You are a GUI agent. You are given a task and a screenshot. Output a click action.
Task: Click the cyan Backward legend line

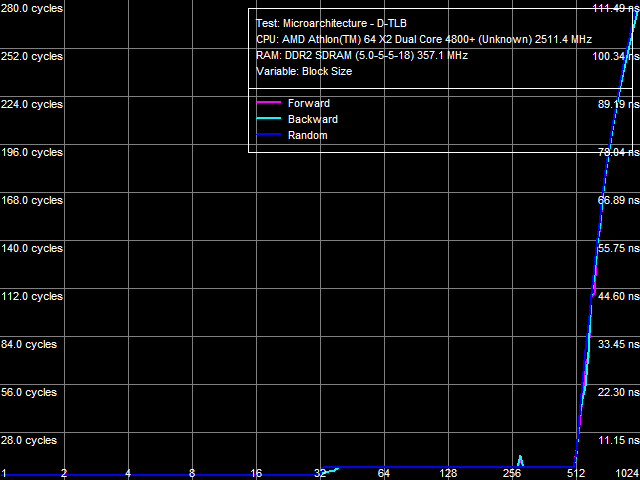click(268, 119)
